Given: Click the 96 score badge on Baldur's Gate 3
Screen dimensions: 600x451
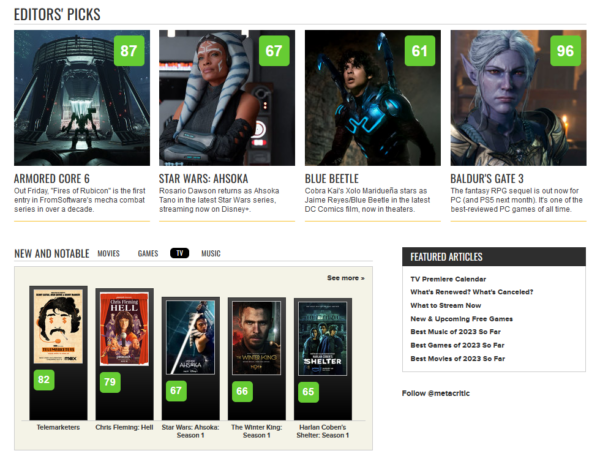Looking at the screenshot, I should tap(565, 50).
